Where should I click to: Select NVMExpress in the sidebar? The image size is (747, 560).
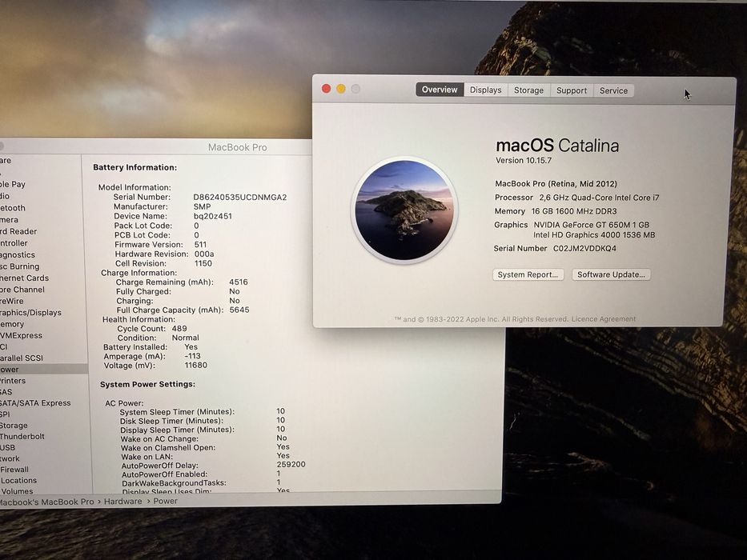coord(21,335)
